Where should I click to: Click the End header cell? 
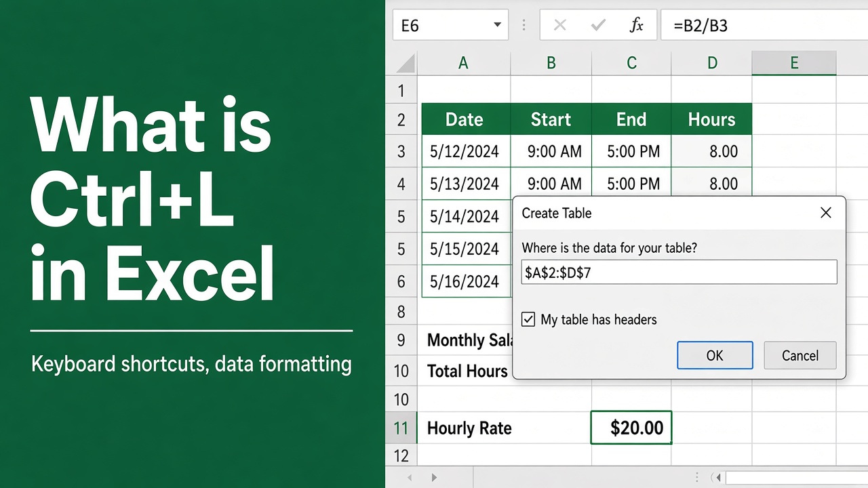pyautogui.click(x=631, y=120)
